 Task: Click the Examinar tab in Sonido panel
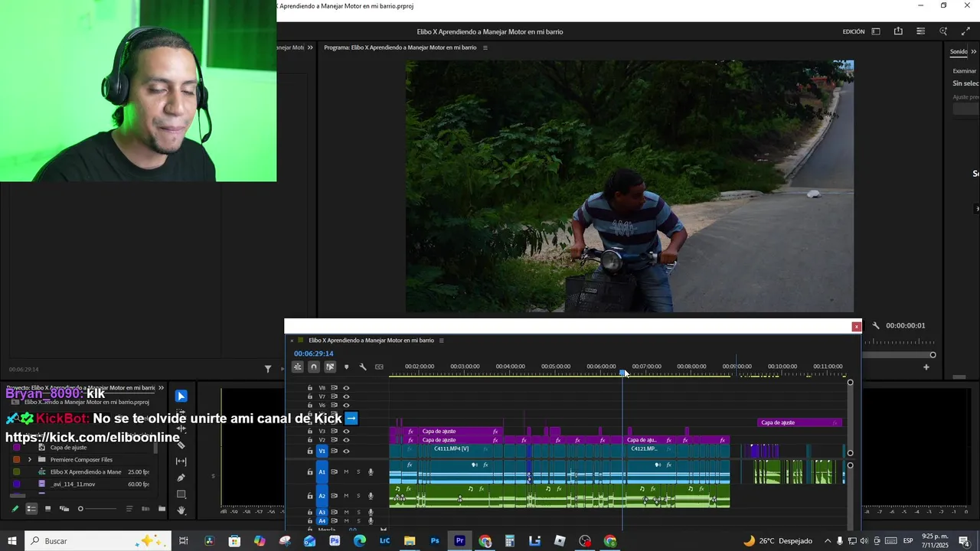pyautogui.click(x=965, y=71)
